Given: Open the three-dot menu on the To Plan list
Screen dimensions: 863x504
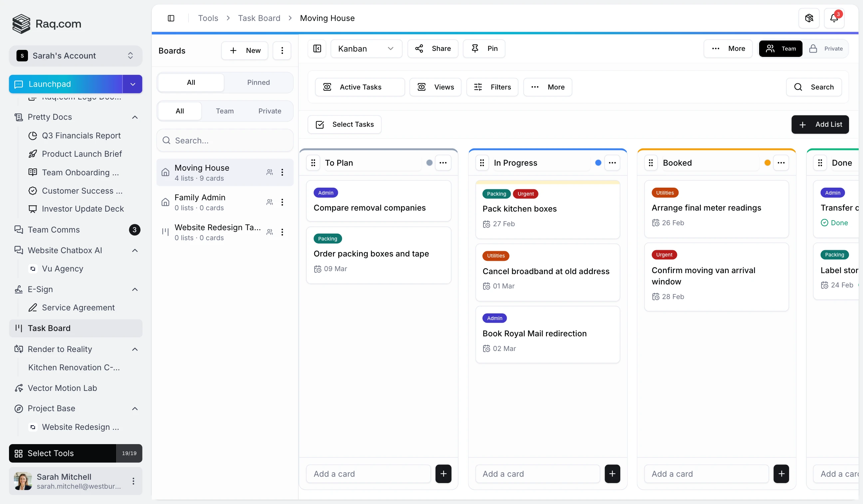Looking at the screenshot, I should [x=443, y=163].
